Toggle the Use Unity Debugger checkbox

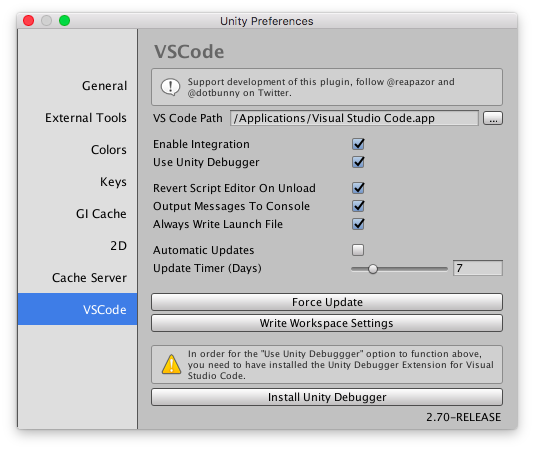(x=358, y=162)
